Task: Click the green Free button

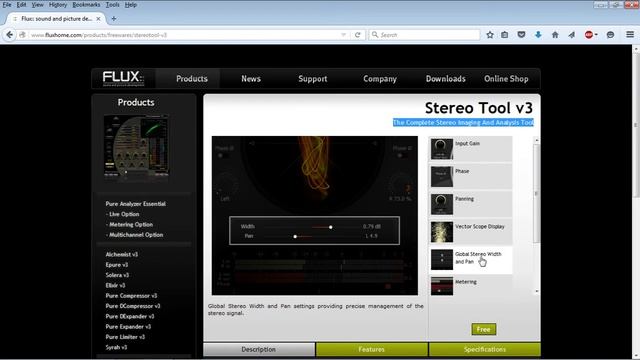Action: [x=484, y=329]
